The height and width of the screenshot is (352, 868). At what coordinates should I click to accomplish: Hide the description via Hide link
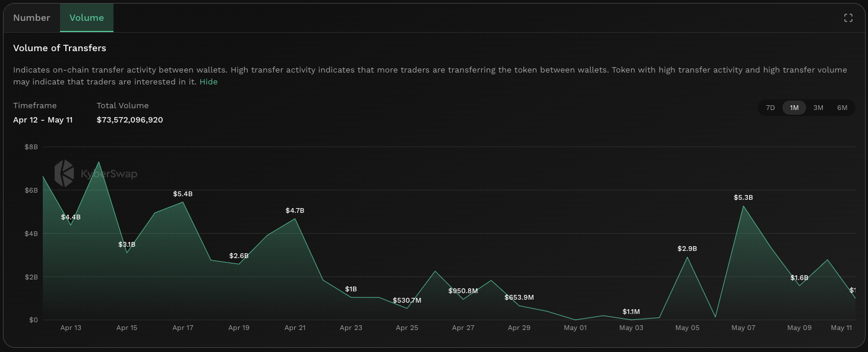point(209,82)
